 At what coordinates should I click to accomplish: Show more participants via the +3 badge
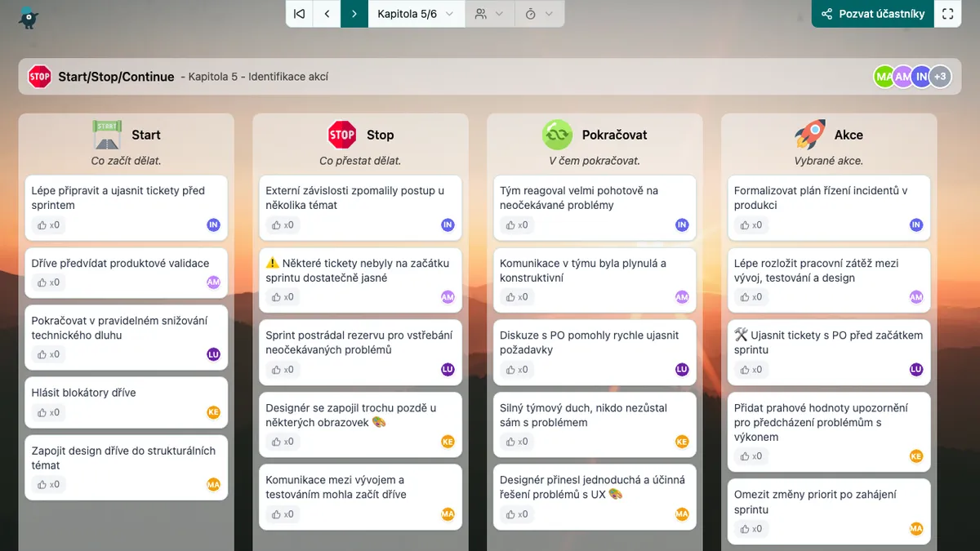point(940,77)
